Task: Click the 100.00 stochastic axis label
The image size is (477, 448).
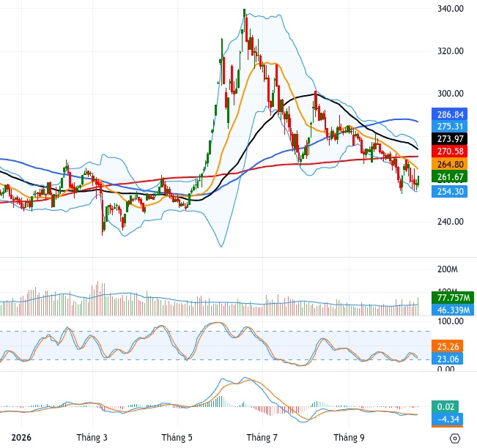Action: click(x=451, y=321)
